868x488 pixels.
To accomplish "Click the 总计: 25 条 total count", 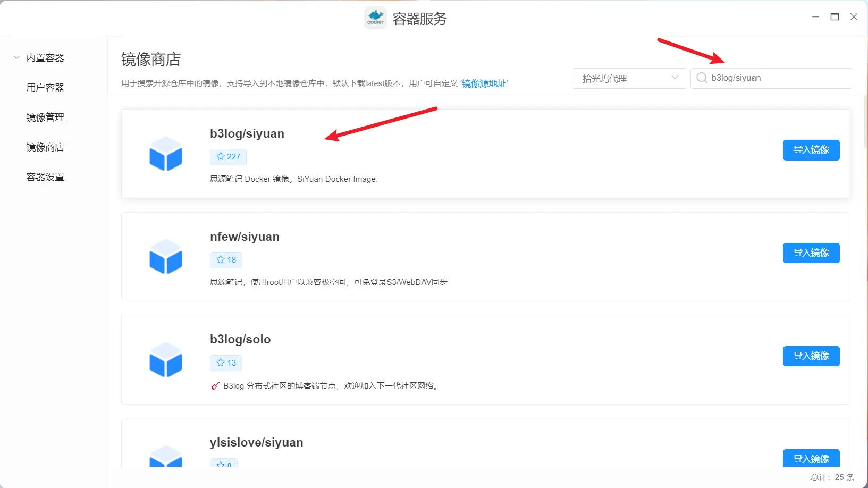I will 832,477.
